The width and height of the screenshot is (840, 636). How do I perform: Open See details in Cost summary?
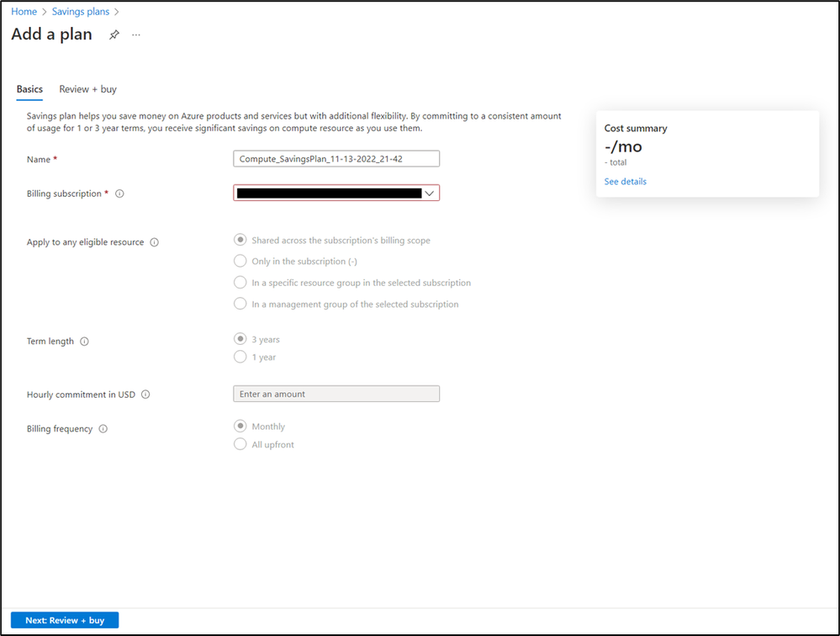[x=626, y=182]
